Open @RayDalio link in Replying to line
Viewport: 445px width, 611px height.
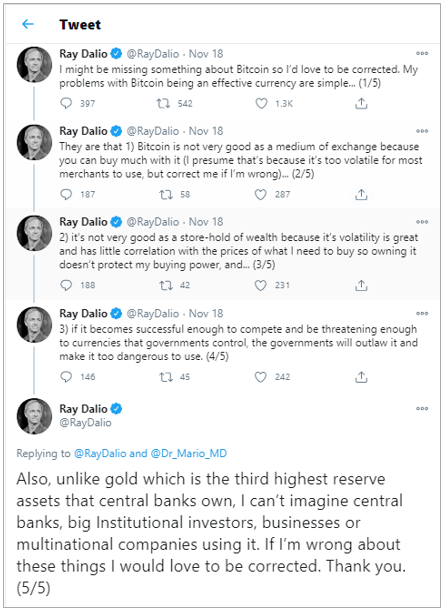(100, 454)
